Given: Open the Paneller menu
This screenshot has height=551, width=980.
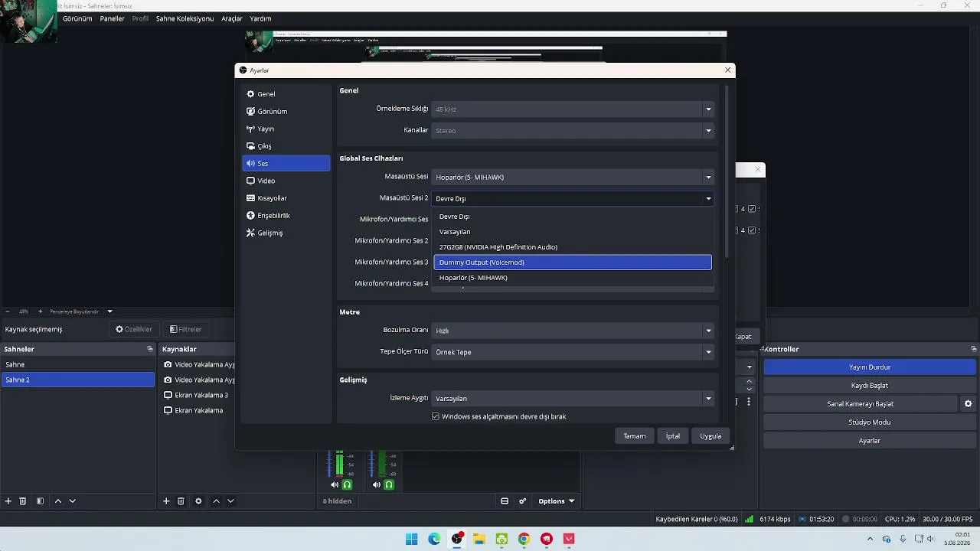Looking at the screenshot, I should pyautogui.click(x=112, y=18).
